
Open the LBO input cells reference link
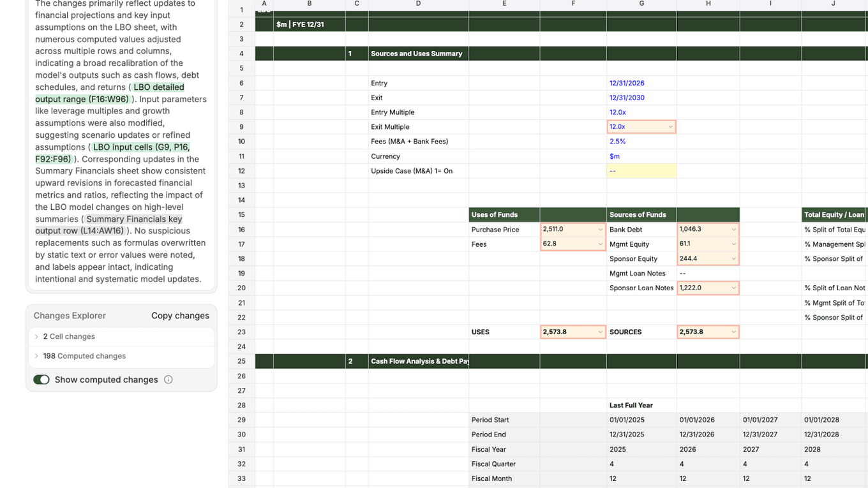112,153
